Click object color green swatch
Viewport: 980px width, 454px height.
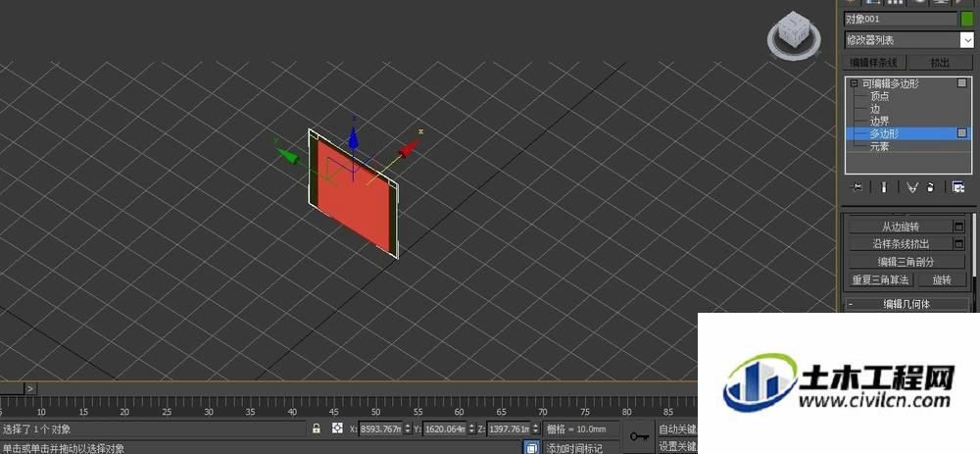point(967,19)
